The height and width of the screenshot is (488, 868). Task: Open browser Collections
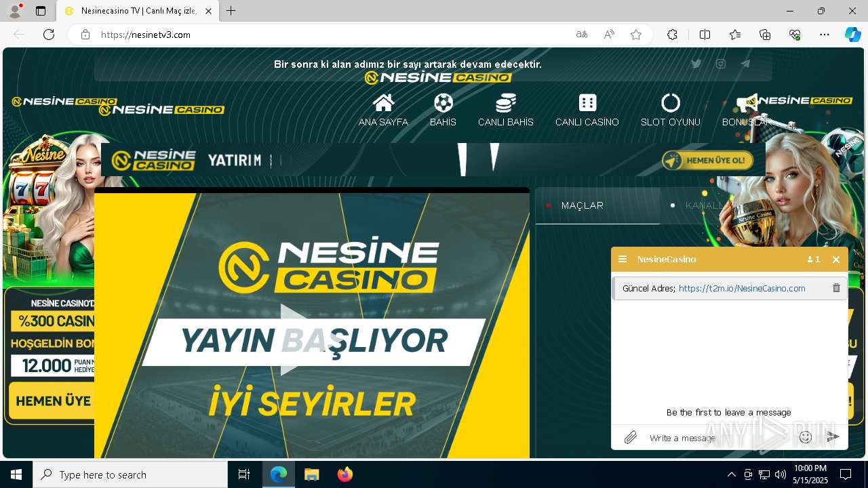click(x=765, y=35)
